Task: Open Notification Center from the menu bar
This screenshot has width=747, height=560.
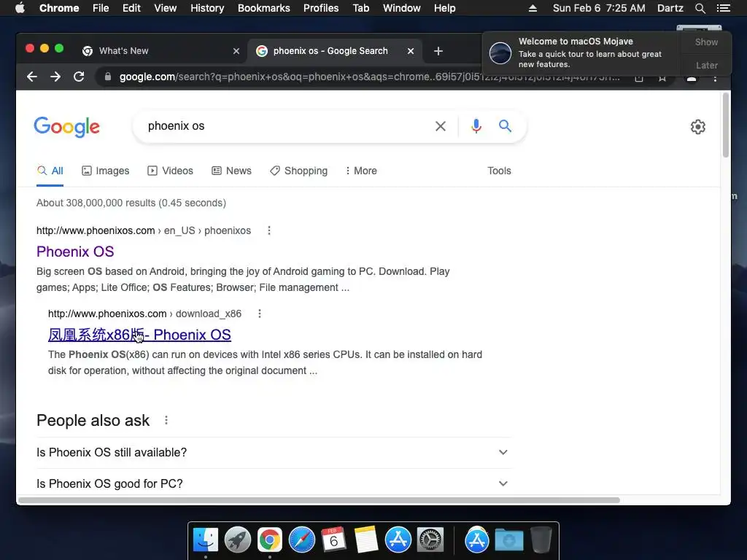Action: (x=723, y=8)
